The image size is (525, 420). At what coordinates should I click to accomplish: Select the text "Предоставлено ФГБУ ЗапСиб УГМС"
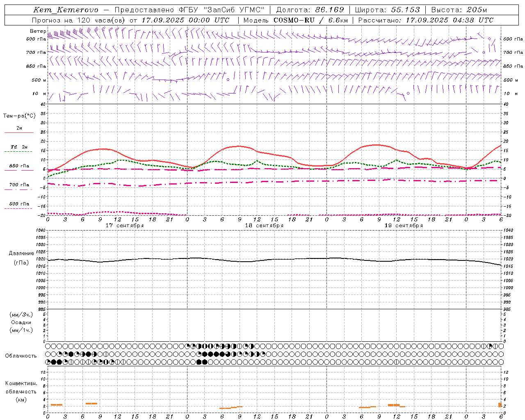click(x=190, y=10)
